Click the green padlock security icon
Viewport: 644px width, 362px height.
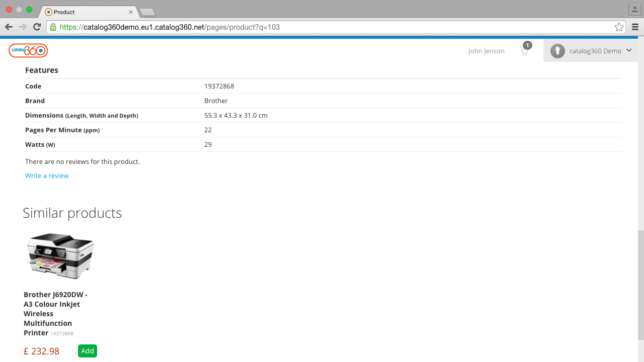[53, 27]
